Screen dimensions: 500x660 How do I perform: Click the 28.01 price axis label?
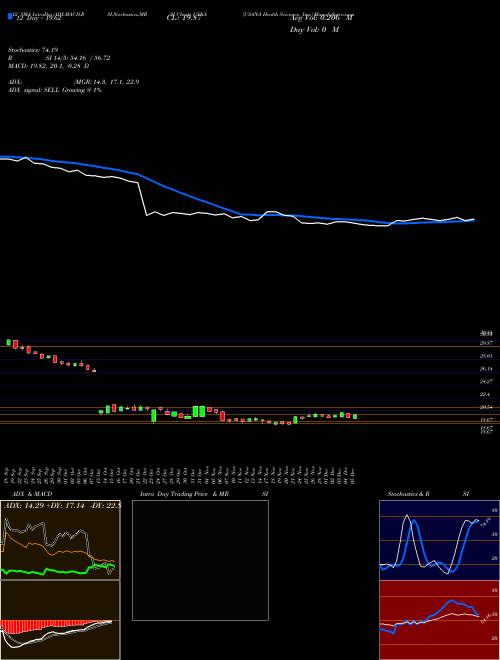(487, 356)
